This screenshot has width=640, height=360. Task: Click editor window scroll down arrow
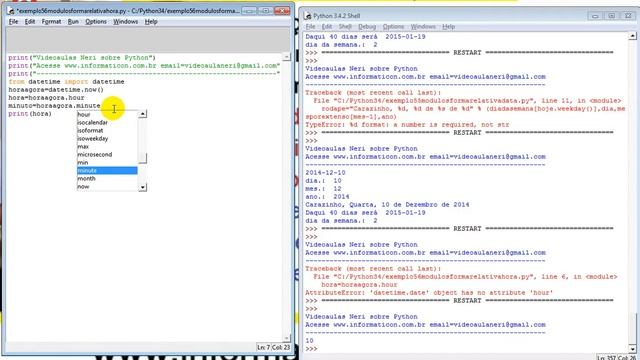[287, 338]
